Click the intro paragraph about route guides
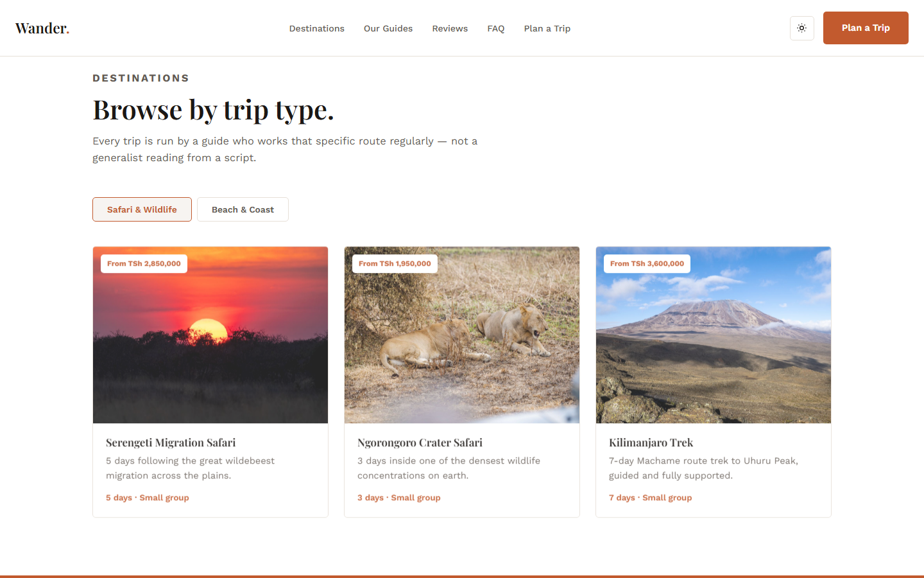Screen dimensions: 924x578 285,150
